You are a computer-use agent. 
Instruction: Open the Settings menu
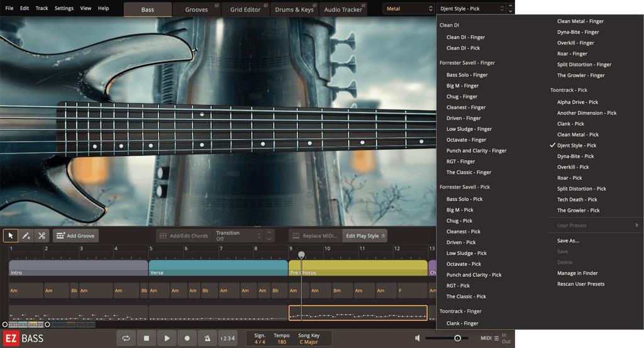coord(64,8)
